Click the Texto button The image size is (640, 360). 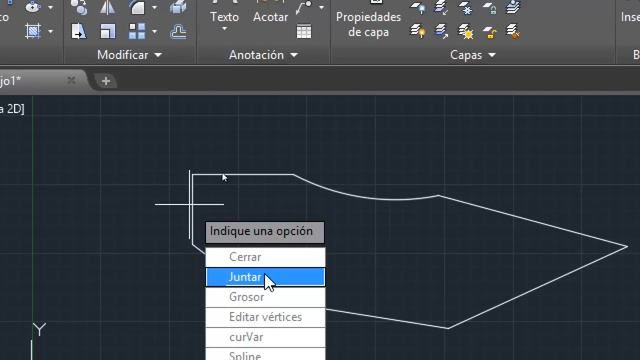[224, 16]
